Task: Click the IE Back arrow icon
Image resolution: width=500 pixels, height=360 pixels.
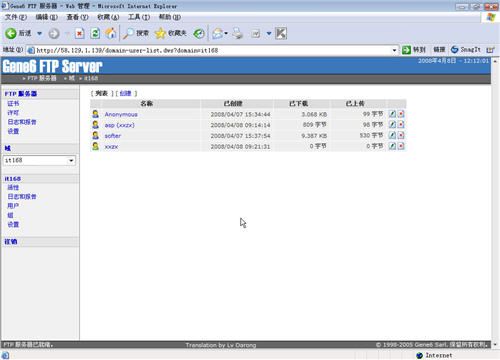Action: point(11,33)
